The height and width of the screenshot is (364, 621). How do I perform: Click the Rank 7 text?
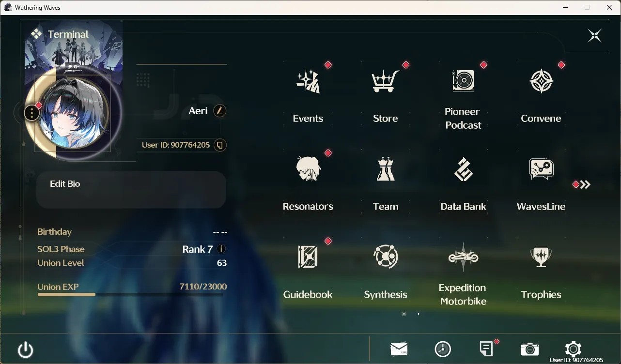[197, 249]
